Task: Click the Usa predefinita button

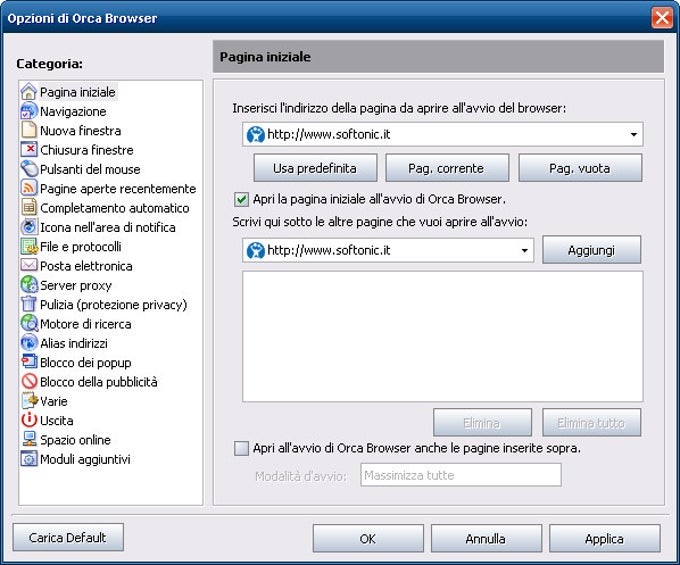Action: pyautogui.click(x=315, y=168)
